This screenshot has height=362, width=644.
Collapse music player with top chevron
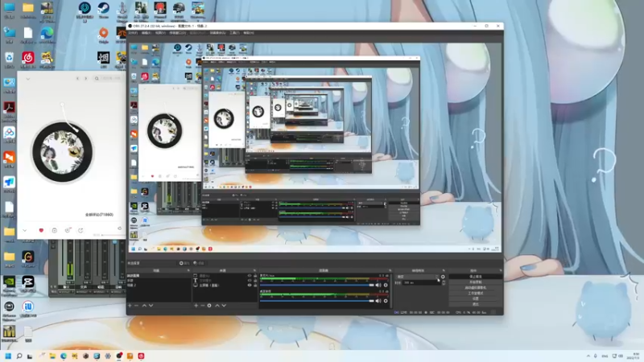[28, 79]
